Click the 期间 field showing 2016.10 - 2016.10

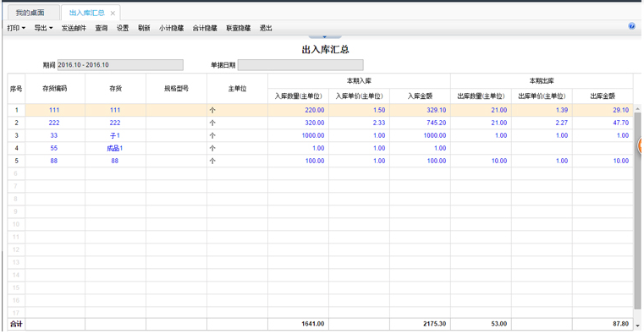tap(120, 65)
